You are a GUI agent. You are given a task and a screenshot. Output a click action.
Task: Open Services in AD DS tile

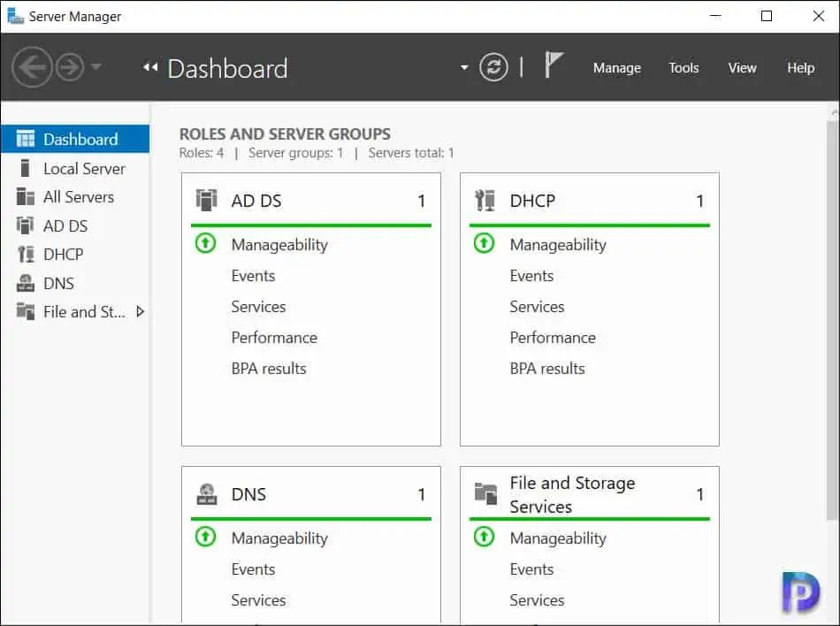tap(258, 307)
